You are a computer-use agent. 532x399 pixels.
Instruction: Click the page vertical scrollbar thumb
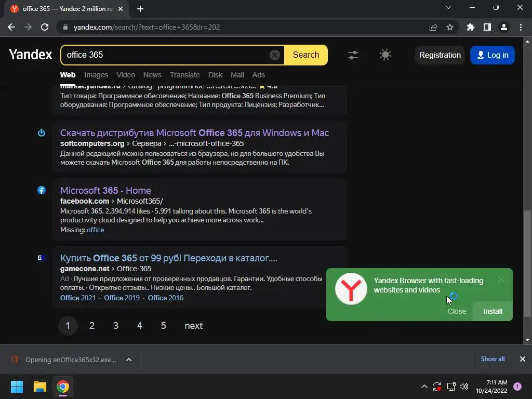point(527,264)
